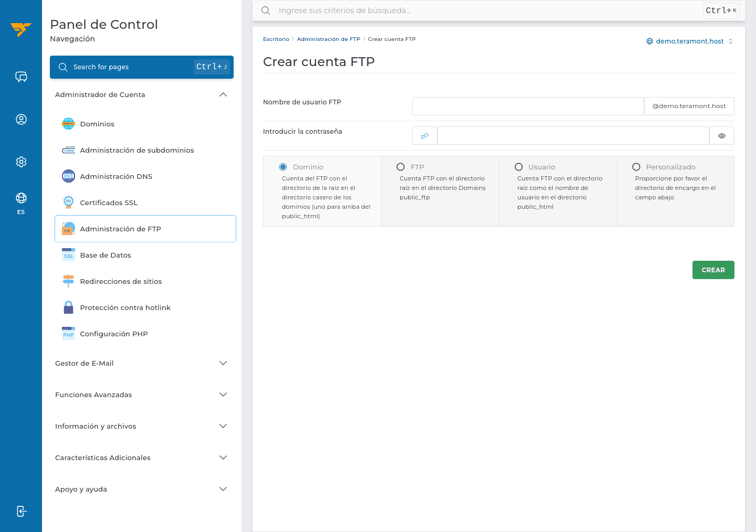This screenshot has height=532, width=756.
Task: Click the hotlink protection padlock icon
Action: coord(68,307)
